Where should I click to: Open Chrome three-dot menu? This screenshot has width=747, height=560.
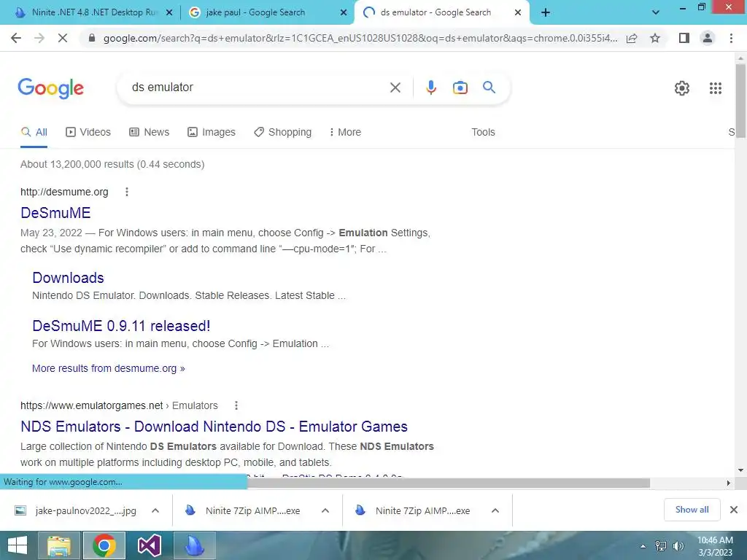point(731,38)
